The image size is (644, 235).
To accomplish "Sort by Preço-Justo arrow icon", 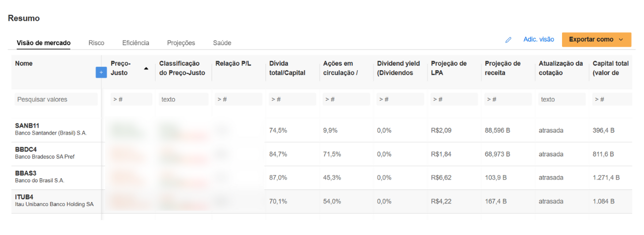I will [x=146, y=68].
